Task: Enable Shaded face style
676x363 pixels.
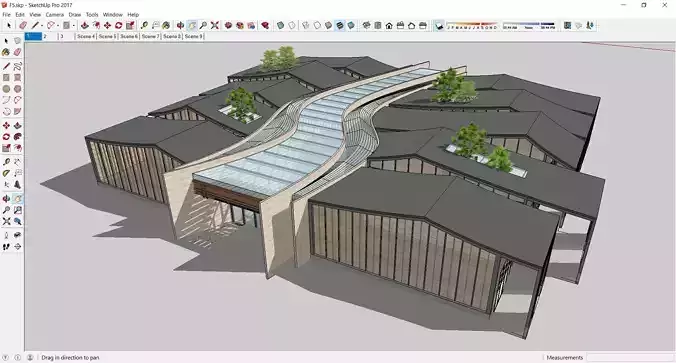Action: (329, 25)
